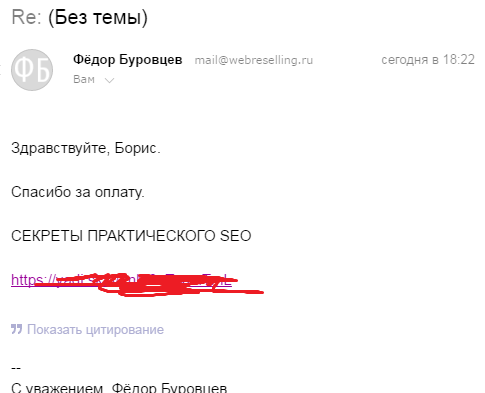Click the Re: prefix in subject
The width and height of the screenshot is (485, 393).
(x=26, y=17)
